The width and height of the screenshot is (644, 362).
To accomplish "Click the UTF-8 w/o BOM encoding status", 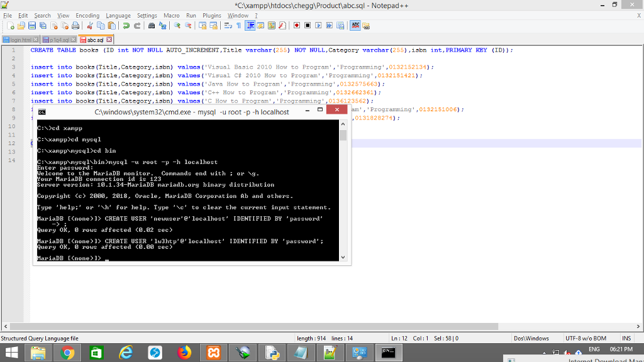I will pos(586,339).
